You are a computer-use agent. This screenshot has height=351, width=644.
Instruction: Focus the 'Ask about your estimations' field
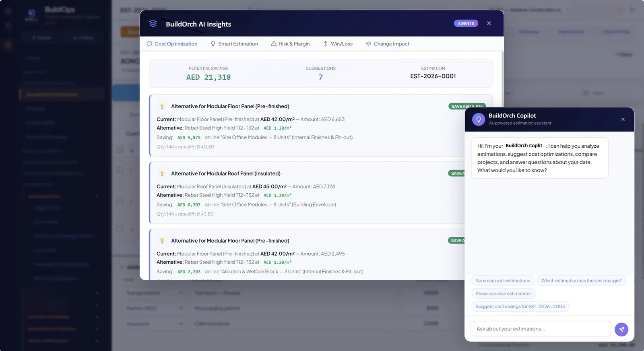(x=541, y=329)
